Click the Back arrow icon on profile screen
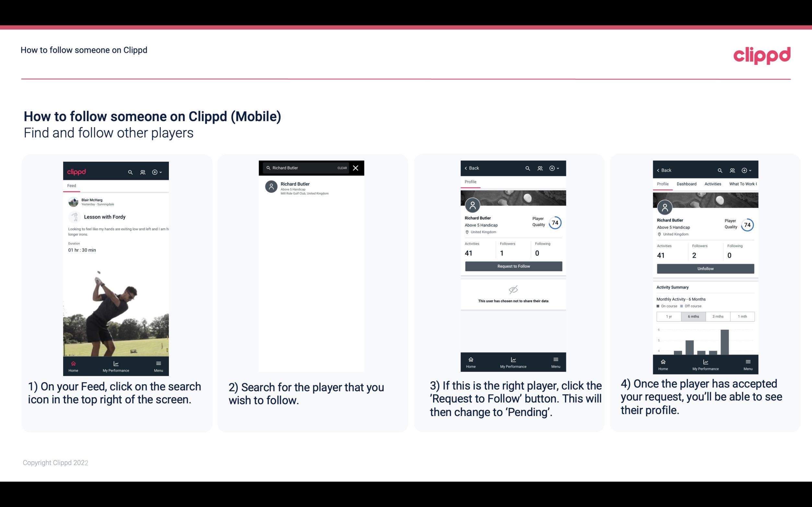812x507 pixels. pos(467,168)
